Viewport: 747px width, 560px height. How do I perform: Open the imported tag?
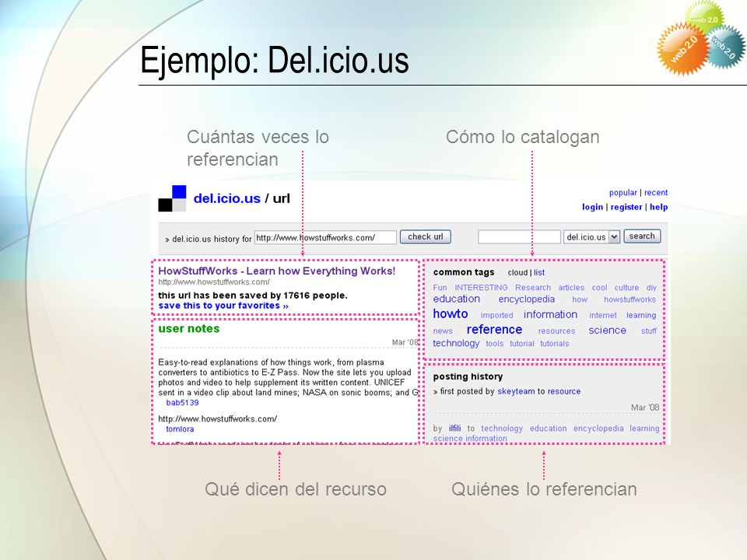pyautogui.click(x=496, y=315)
